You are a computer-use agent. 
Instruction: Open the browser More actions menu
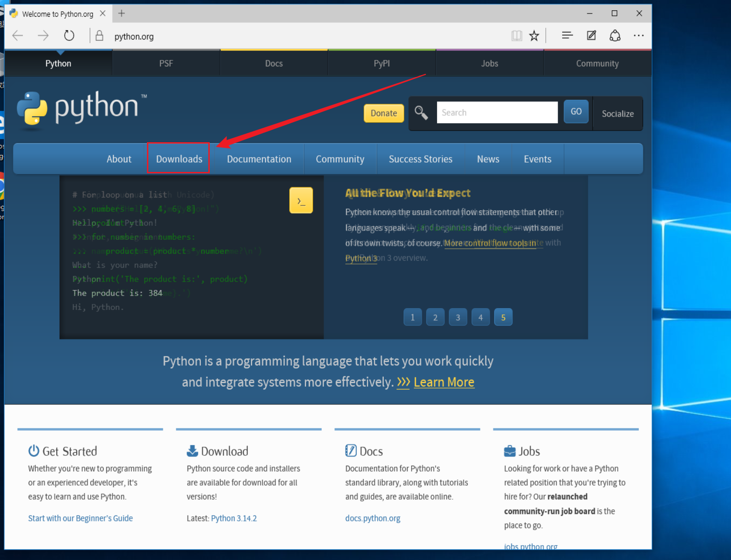point(638,35)
